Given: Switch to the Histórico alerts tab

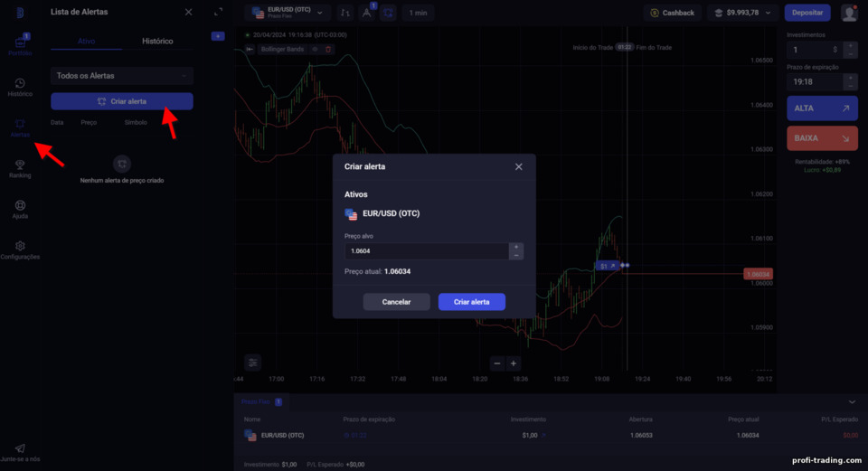Looking at the screenshot, I should [157, 41].
